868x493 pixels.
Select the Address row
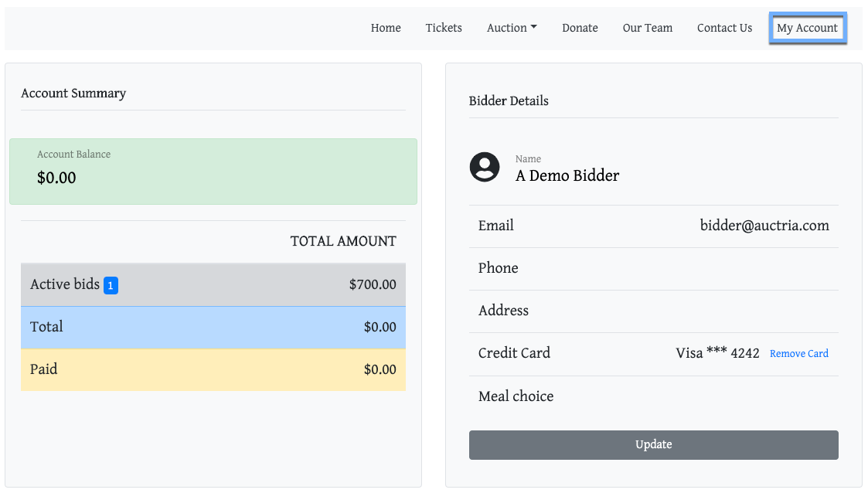[x=653, y=311]
